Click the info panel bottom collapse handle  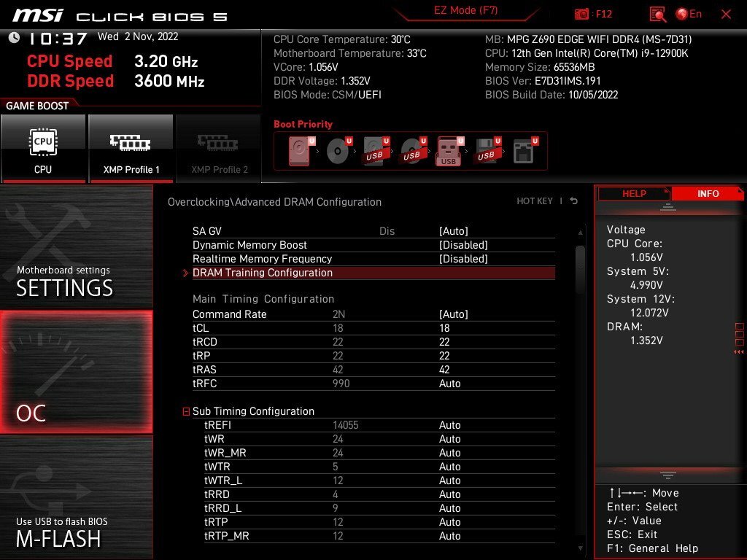tap(668, 475)
